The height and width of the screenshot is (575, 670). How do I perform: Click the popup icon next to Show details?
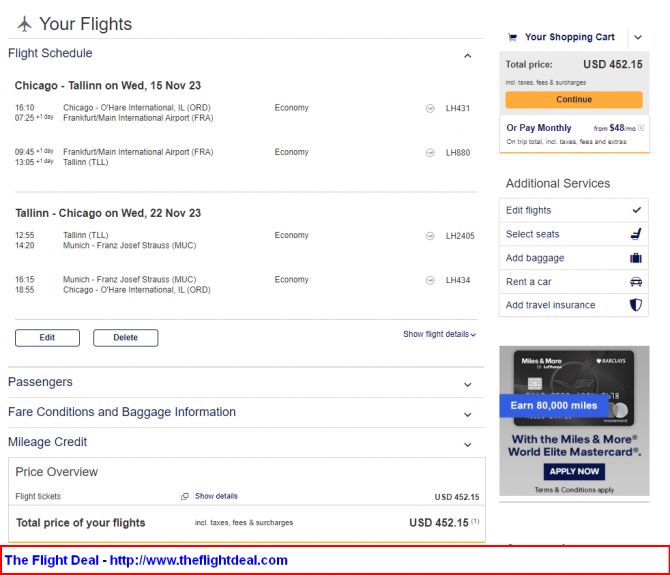(x=185, y=496)
